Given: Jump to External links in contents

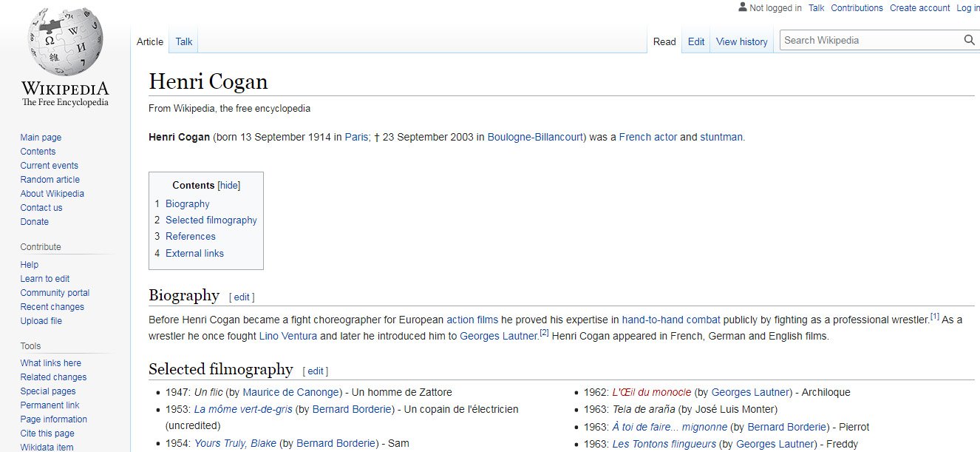Looking at the screenshot, I should 194,254.
